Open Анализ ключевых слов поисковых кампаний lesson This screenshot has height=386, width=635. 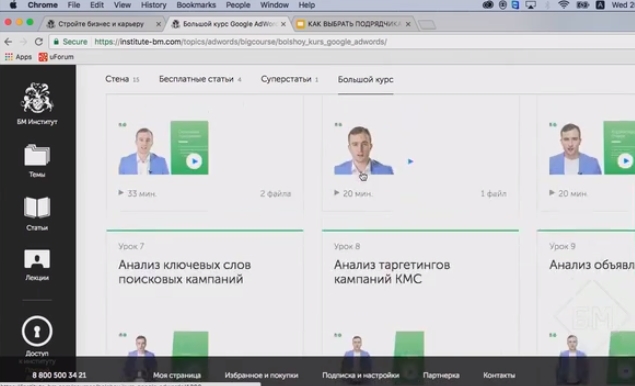(x=185, y=272)
